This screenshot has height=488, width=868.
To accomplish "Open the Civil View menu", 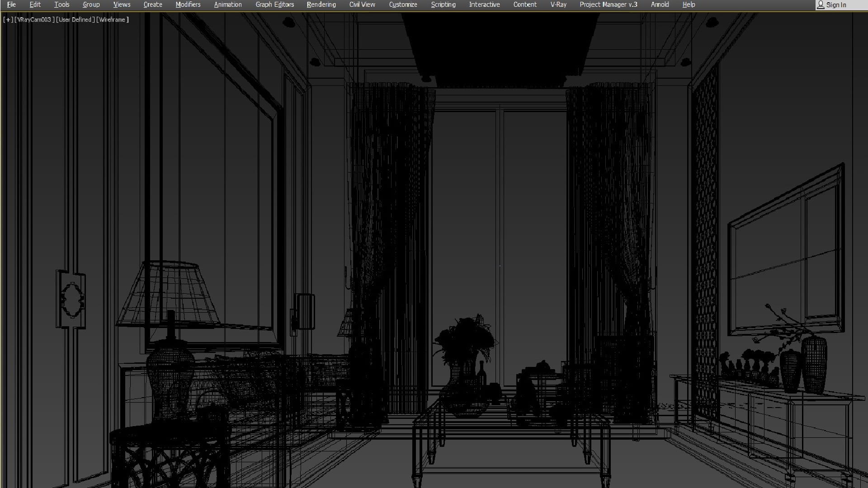I will click(x=362, y=5).
